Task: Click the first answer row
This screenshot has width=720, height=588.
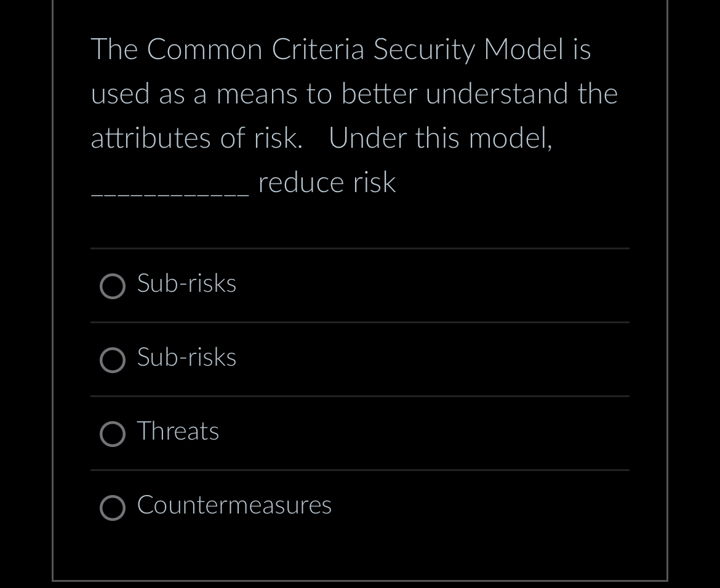Action: (360, 285)
